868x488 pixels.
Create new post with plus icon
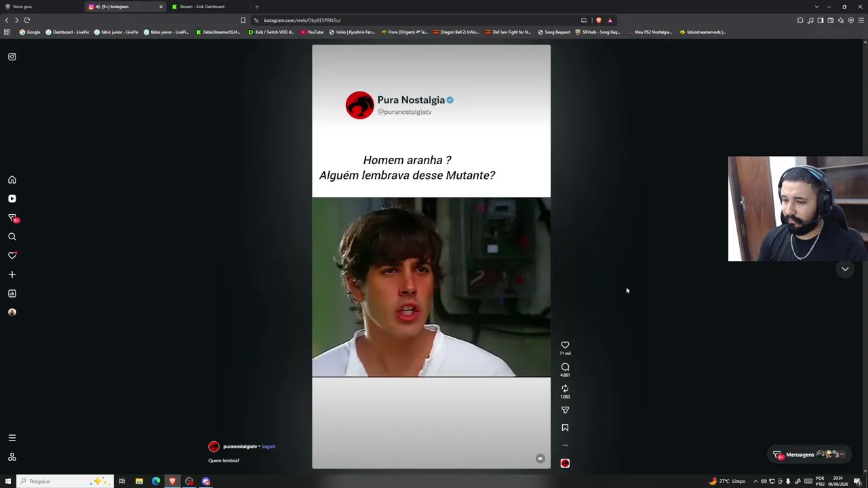click(12, 274)
